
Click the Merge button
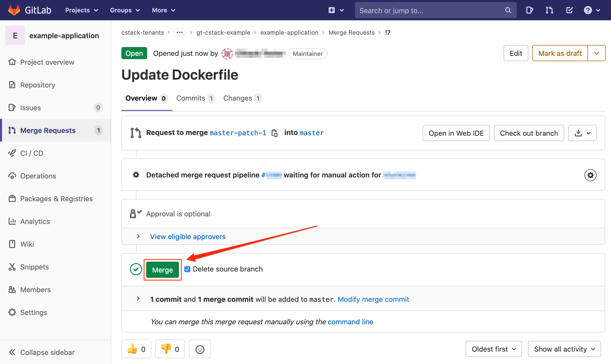(x=163, y=270)
